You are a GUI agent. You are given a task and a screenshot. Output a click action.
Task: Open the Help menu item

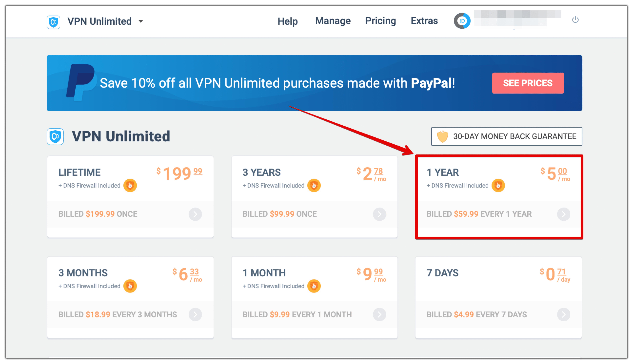(x=288, y=21)
